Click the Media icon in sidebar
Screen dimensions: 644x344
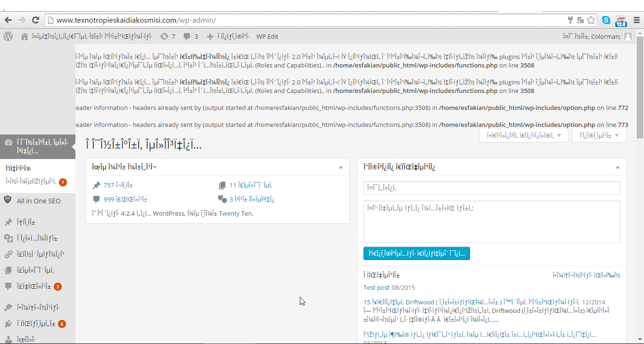(x=8, y=238)
